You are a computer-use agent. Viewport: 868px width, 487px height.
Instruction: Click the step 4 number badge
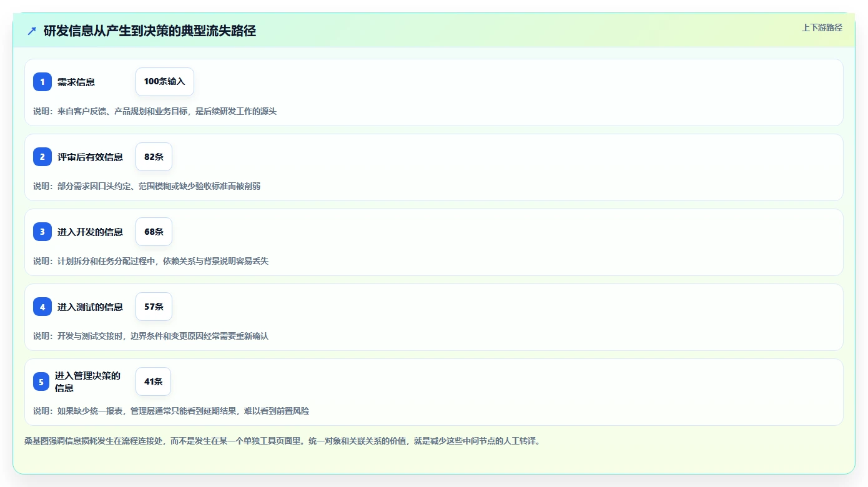point(42,307)
